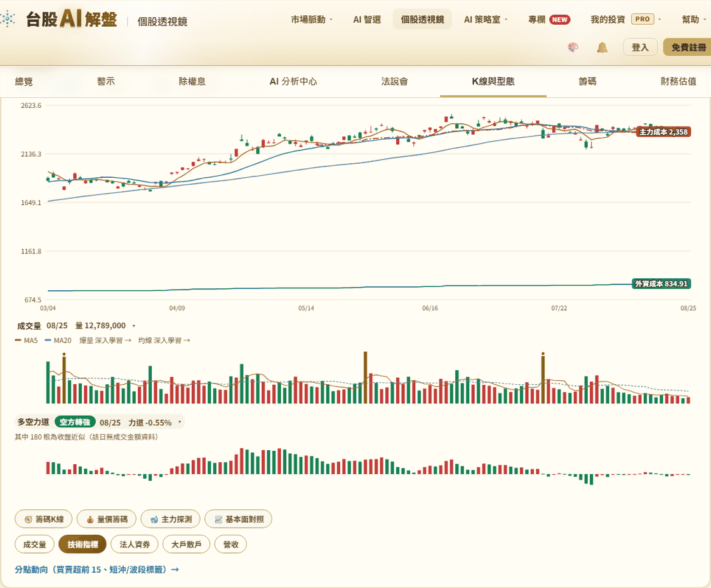Click the notification bell icon
This screenshot has height=588, width=711.
(x=602, y=47)
